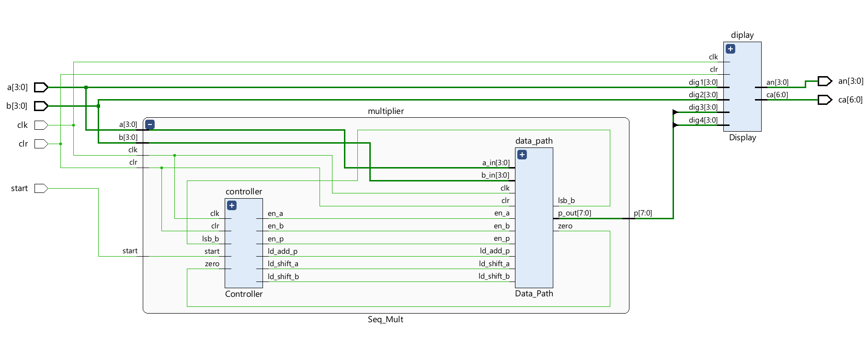Screen dimensions: 868x338
Task: Click the multiplier instance name label
Action: (x=386, y=111)
